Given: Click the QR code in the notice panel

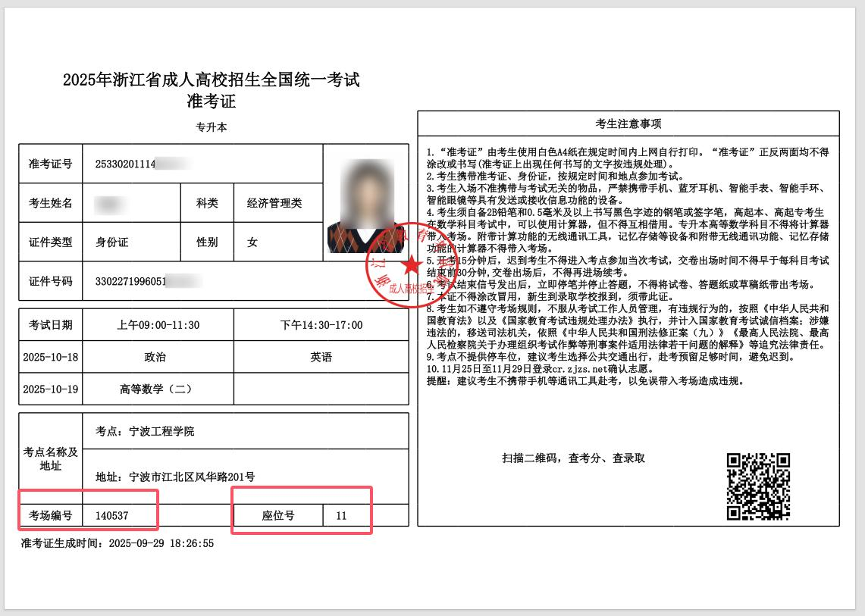Looking at the screenshot, I should tap(758, 486).
